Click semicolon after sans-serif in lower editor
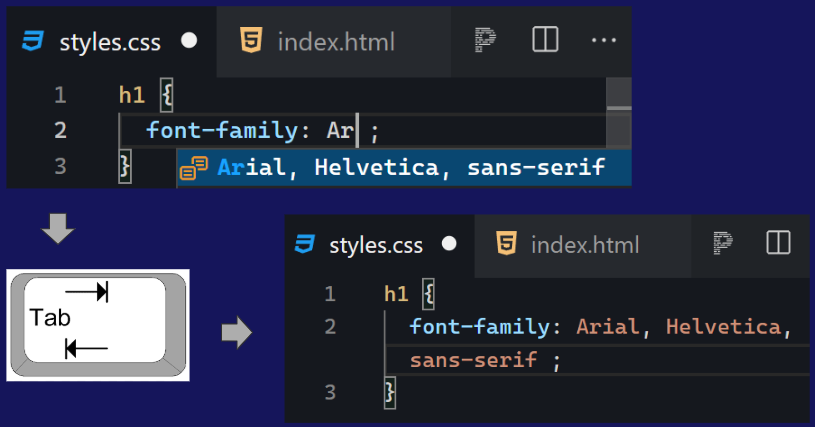Viewport: 815px width, 427px height. 556,362
